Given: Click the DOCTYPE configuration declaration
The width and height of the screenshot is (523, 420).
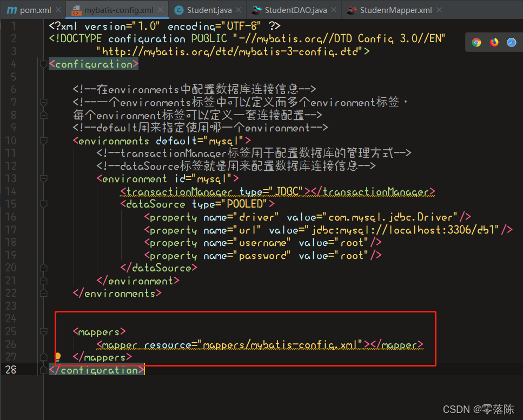Looking at the screenshot, I should point(247,39).
